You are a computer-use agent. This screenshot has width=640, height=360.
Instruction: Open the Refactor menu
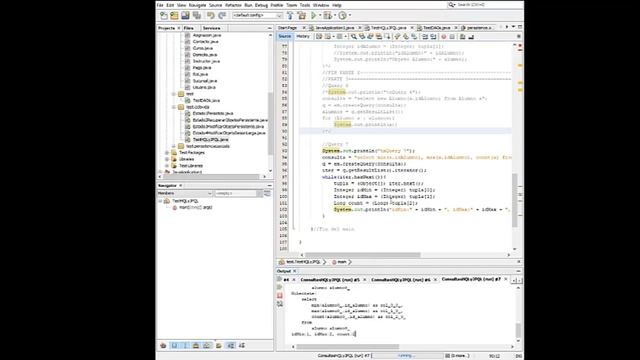[233, 5]
